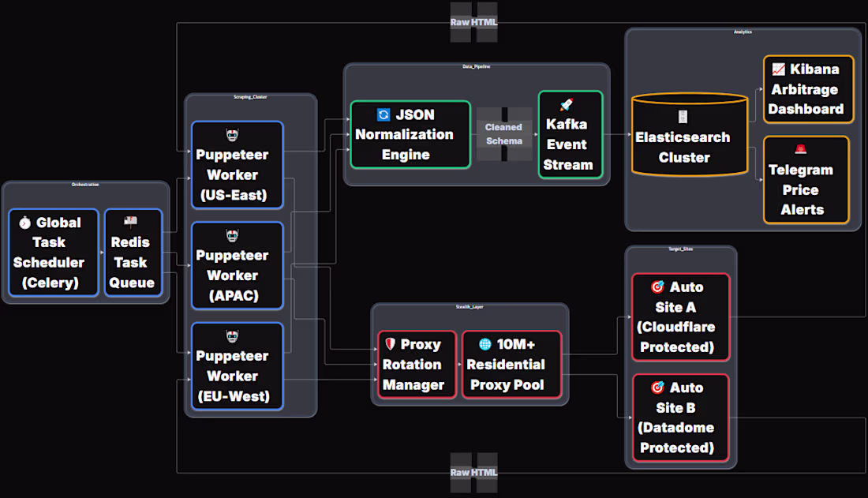Select the 'Scheduler (Celery)' node text
The image size is (868, 498).
pos(49,272)
